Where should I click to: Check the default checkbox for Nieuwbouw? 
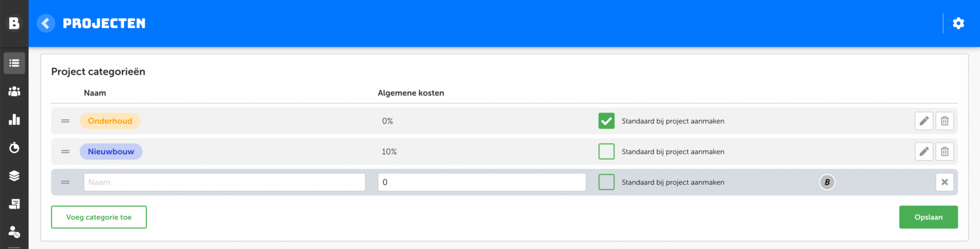[606, 152]
